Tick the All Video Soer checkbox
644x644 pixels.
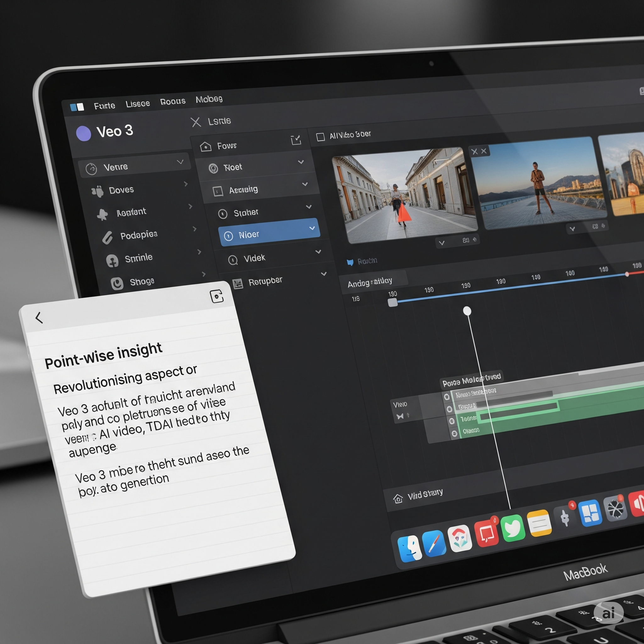pyautogui.click(x=321, y=137)
